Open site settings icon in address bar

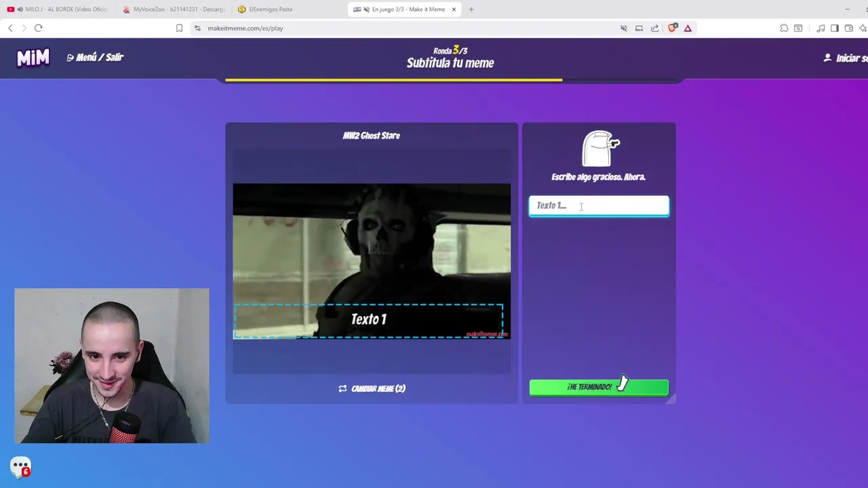pos(197,28)
